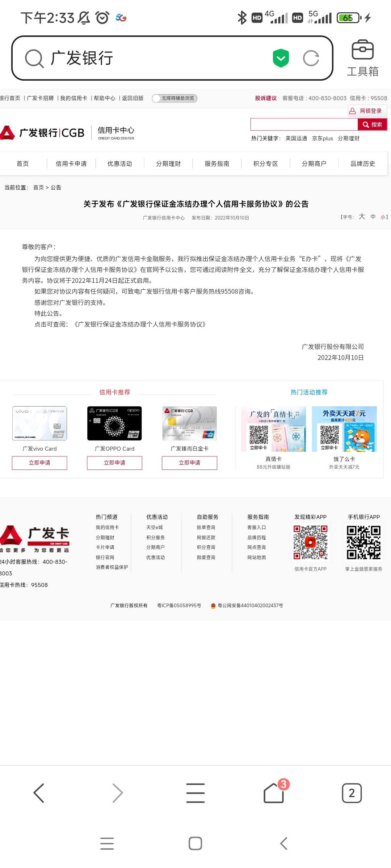Open the 广发OPPO Card image
The image size is (391, 868).
tap(114, 423)
